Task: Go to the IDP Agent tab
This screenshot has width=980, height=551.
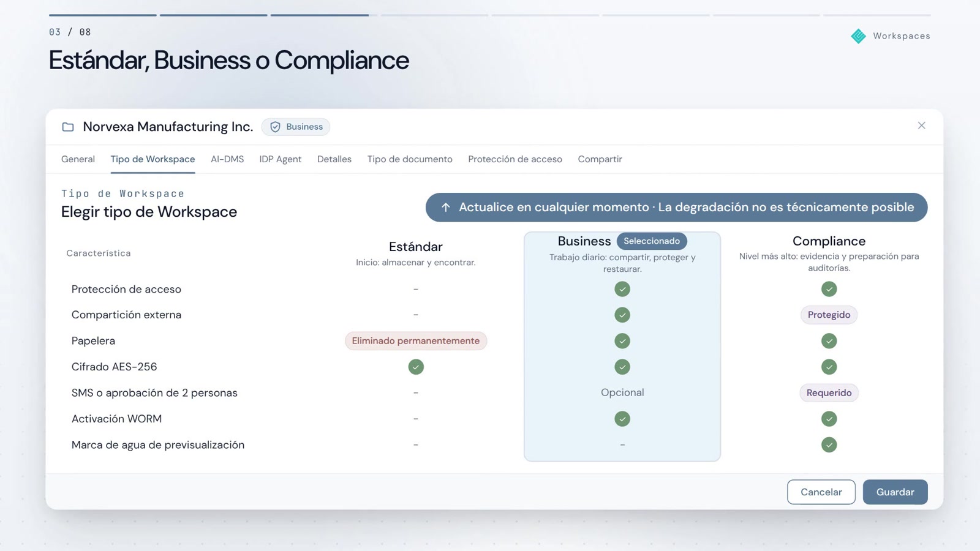Action: (281, 159)
